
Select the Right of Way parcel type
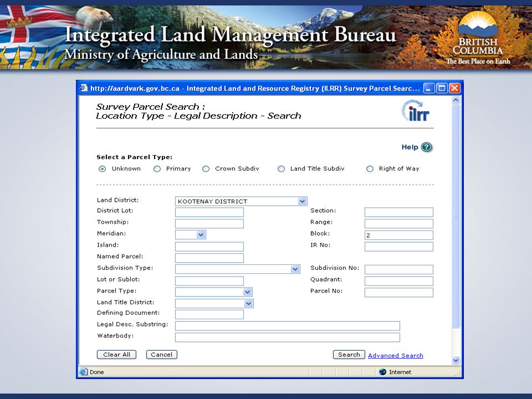[370, 168]
